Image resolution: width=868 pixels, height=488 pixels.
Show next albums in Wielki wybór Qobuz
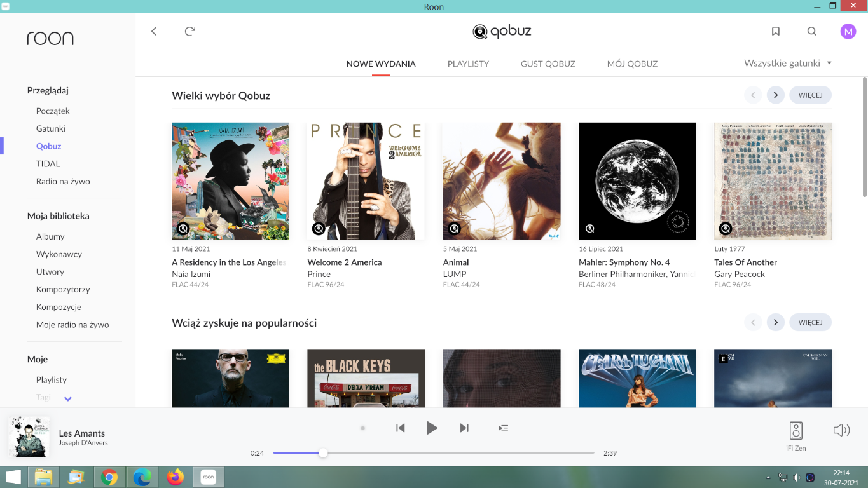pos(775,95)
